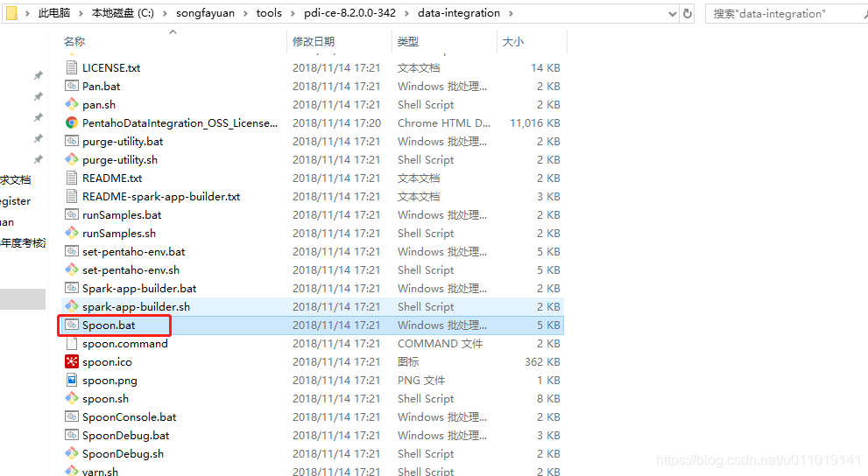Go to songfayuan folder in the breadcrumb
The height and width of the screenshot is (476, 868).
[x=205, y=13]
